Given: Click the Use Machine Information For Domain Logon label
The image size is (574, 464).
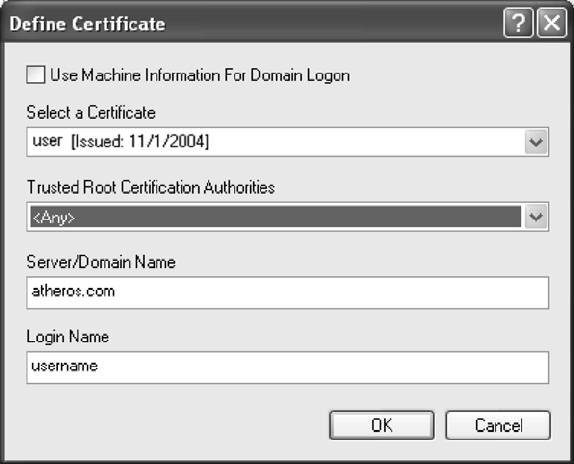Looking at the screenshot, I should coord(200,75).
